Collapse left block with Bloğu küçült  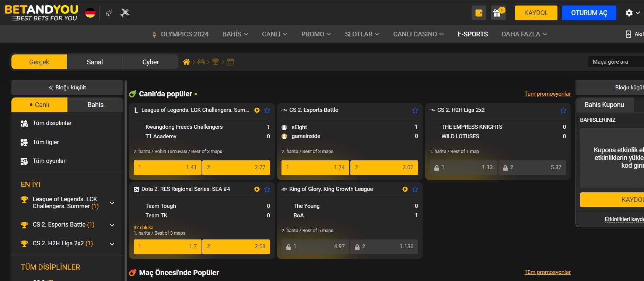click(67, 88)
